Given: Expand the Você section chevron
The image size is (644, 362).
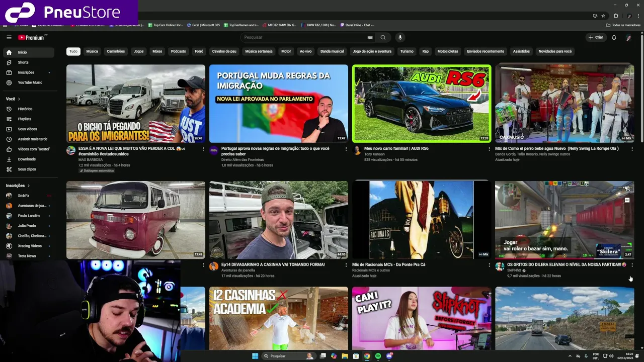Looking at the screenshot, I should tap(19, 99).
